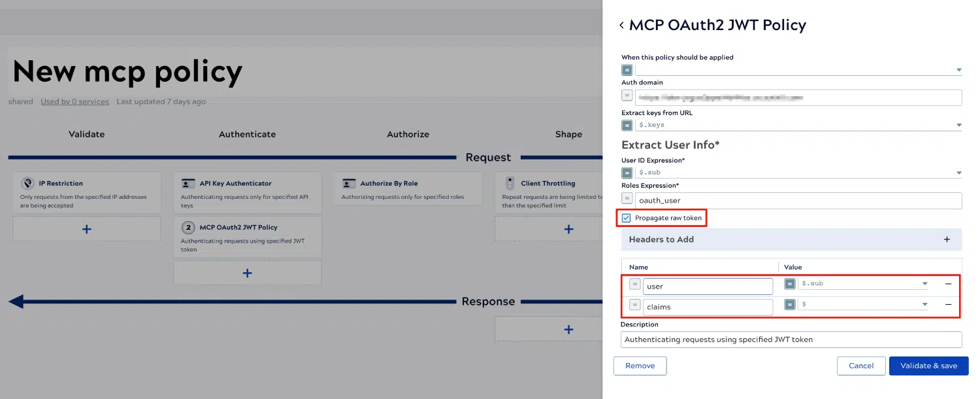Image resolution: width=980 pixels, height=399 pixels.
Task: Toggle expression icon beside user header name
Action: point(634,284)
